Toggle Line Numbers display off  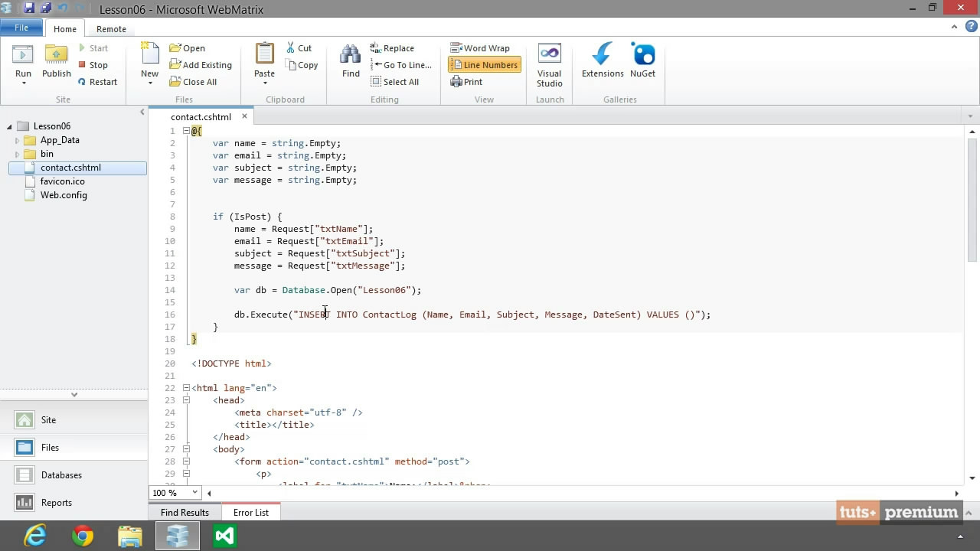pyautogui.click(x=484, y=65)
